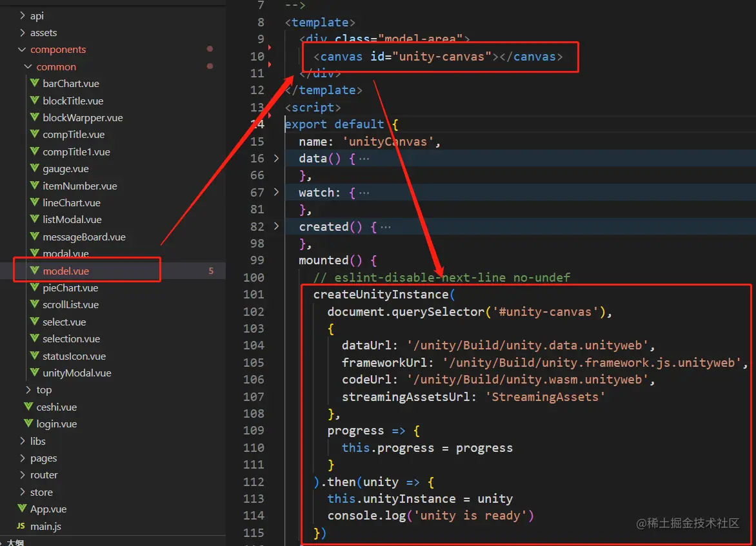Open messageBoard.vue file

pyautogui.click(x=84, y=237)
